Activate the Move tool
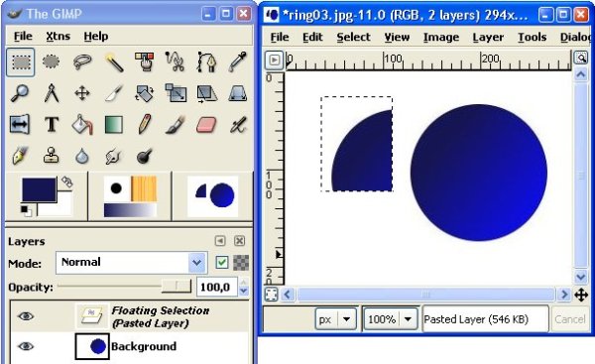Screen dimensions: 595x364 [82, 93]
